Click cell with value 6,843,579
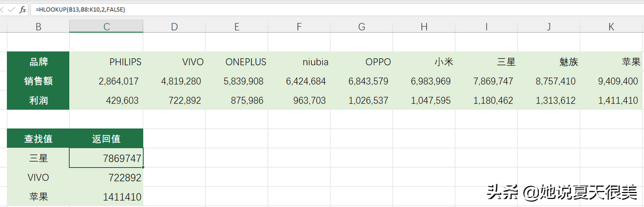The width and height of the screenshot is (644, 207). tap(361, 81)
